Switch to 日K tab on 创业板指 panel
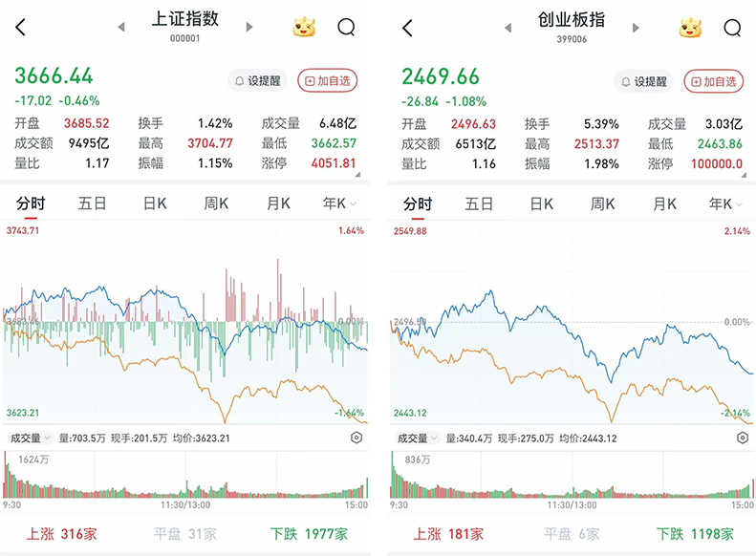The height and width of the screenshot is (556, 756). pyautogui.click(x=541, y=203)
